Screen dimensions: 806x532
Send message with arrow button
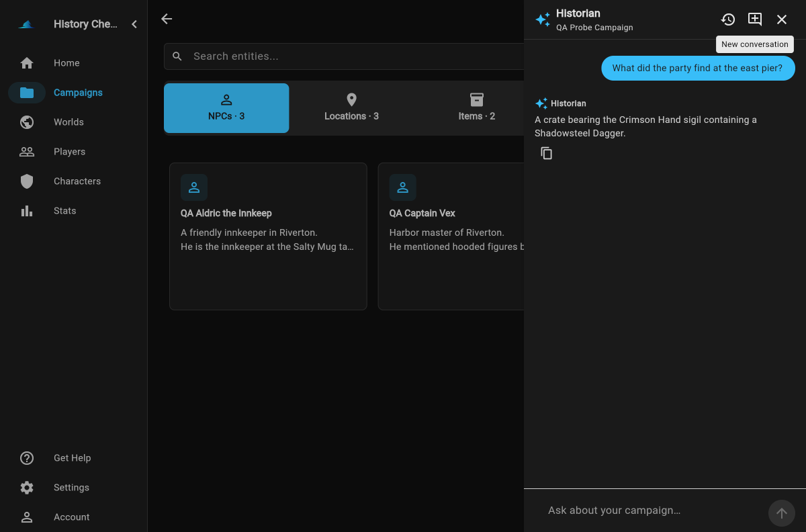tap(782, 513)
